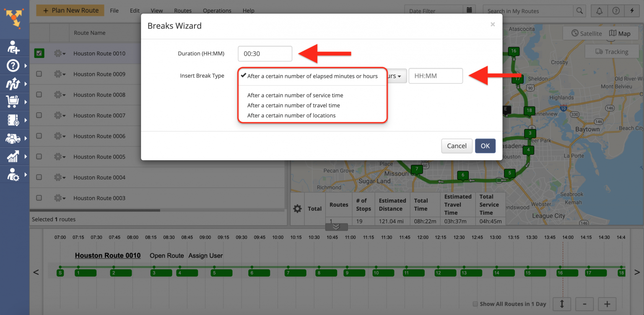Uncheck the Houston Route 0010 checkbox
Image resolution: width=644 pixels, height=315 pixels.
[39, 53]
